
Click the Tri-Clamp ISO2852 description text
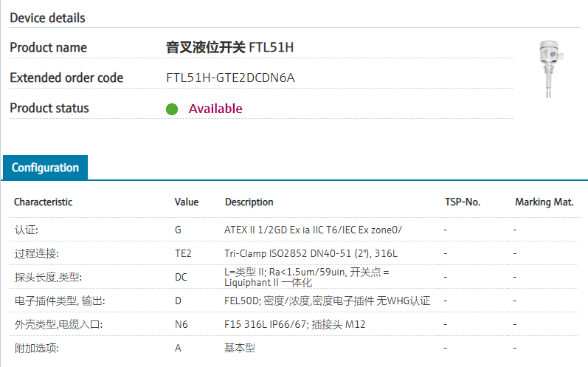coord(311,253)
